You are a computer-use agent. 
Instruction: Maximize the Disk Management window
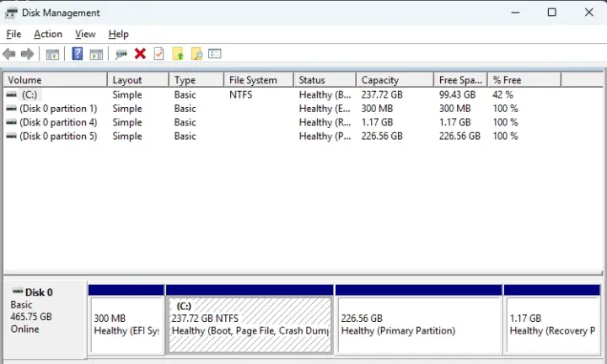pyautogui.click(x=551, y=13)
